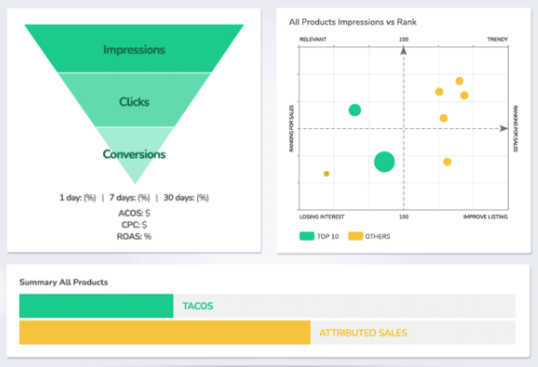The width and height of the screenshot is (538, 367).
Task: Click the topmost orange bubble in Trendy quadrant
Action: tap(459, 81)
